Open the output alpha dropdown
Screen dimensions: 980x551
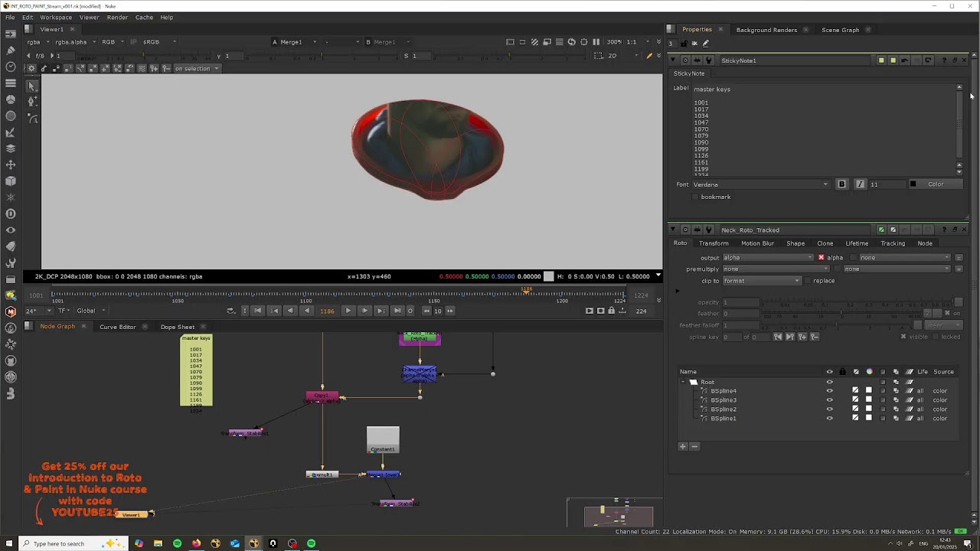[768, 258]
